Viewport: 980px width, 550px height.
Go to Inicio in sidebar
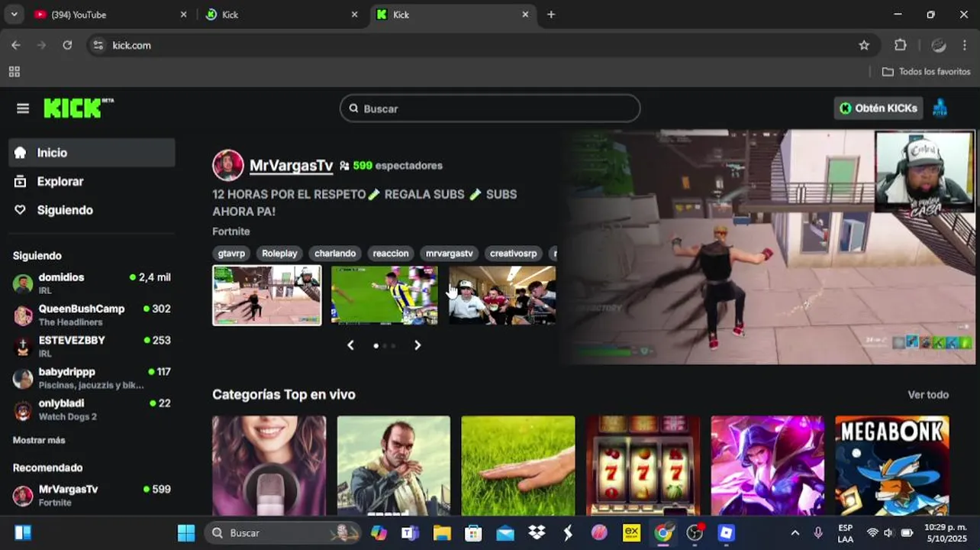[92, 153]
